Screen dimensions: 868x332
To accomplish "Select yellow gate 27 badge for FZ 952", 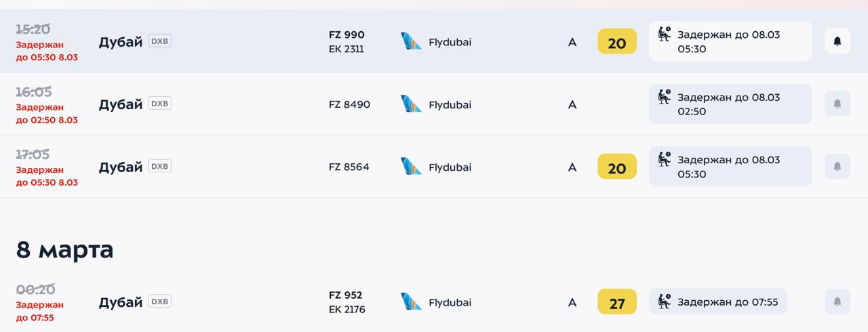I will tap(616, 302).
